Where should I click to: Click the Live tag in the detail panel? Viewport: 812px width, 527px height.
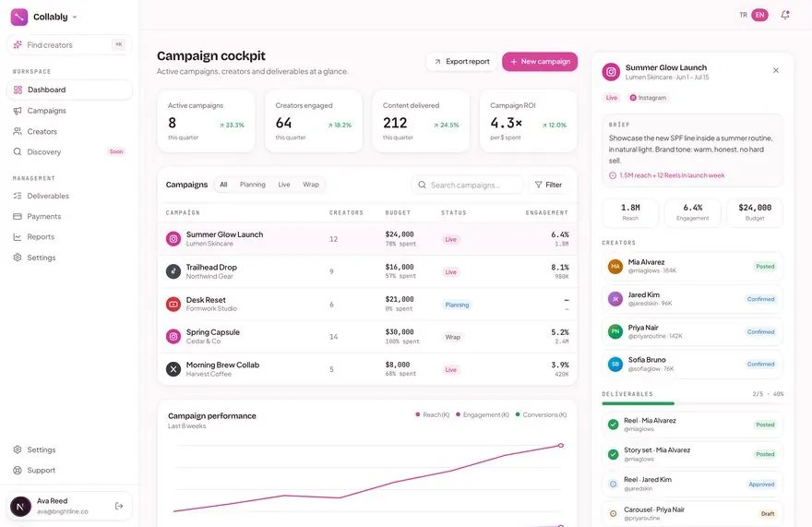612,98
